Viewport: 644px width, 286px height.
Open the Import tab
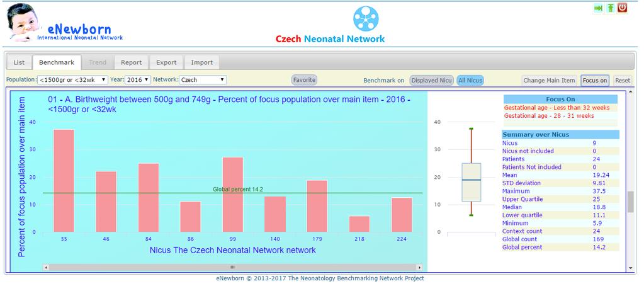click(x=201, y=62)
